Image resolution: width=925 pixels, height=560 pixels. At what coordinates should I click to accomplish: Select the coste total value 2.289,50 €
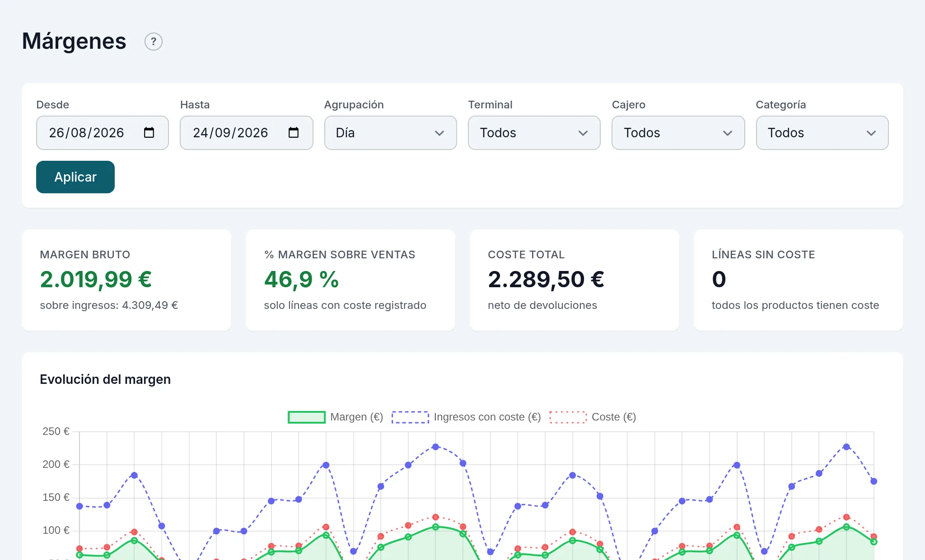(x=546, y=279)
